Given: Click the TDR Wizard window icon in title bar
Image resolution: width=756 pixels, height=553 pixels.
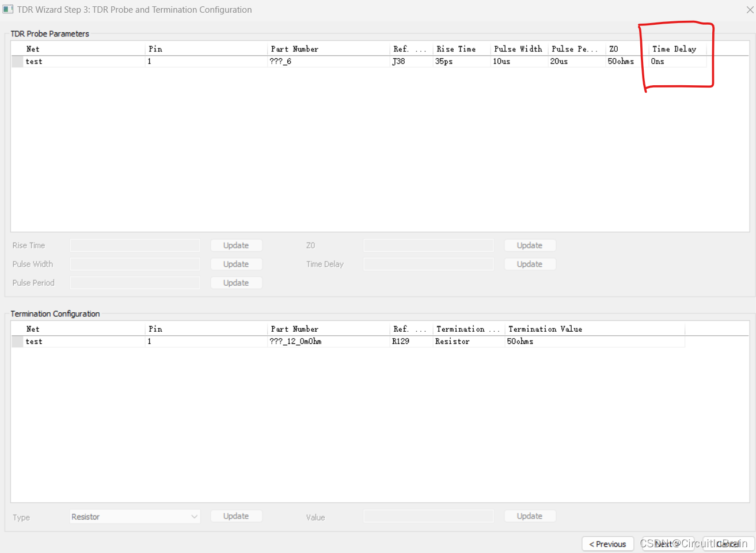Looking at the screenshot, I should [8, 9].
